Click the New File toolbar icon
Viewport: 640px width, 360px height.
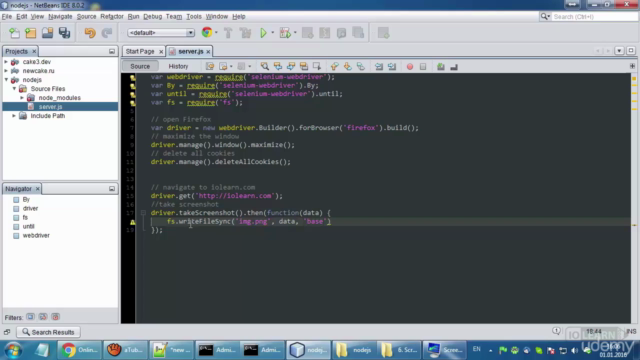(14, 33)
